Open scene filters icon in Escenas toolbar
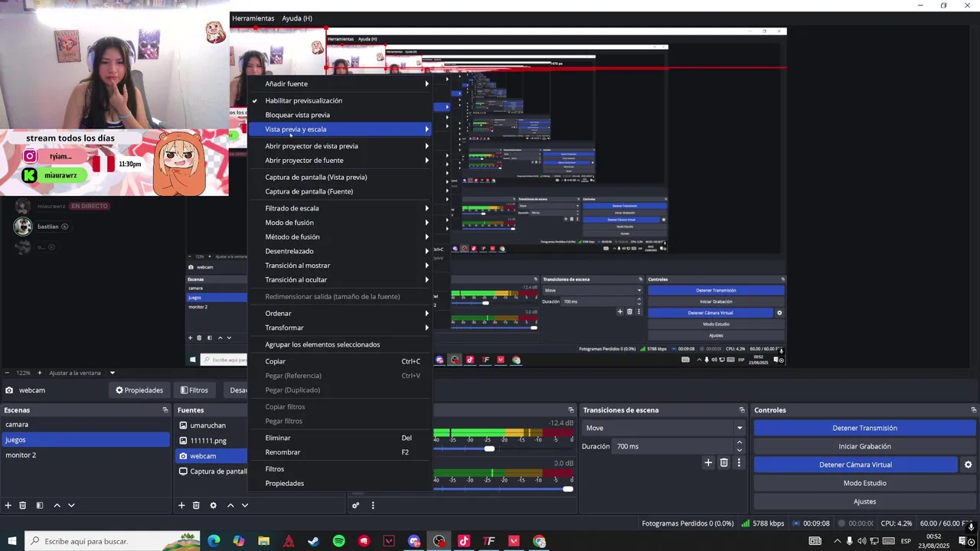The image size is (980, 551). [39, 505]
